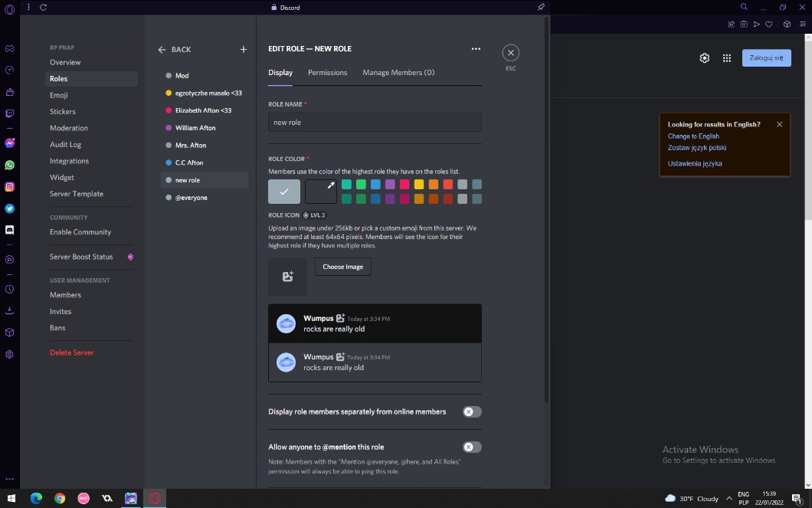Open the custom color picker swatch
Viewport: 812px width, 508px height.
(x=321, y=192)
